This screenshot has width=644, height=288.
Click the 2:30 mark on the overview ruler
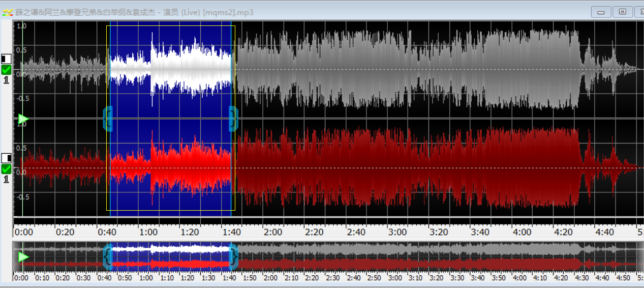point(332,278)
